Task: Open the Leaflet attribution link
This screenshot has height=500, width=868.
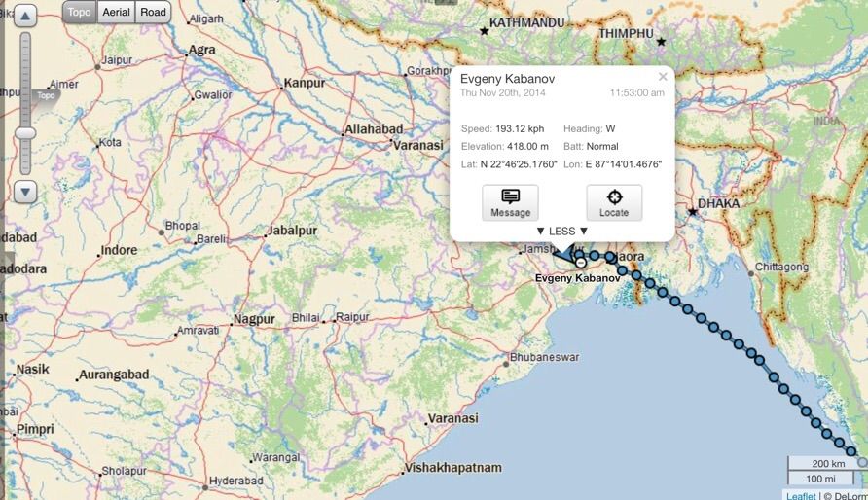Action: click(801, 495)
